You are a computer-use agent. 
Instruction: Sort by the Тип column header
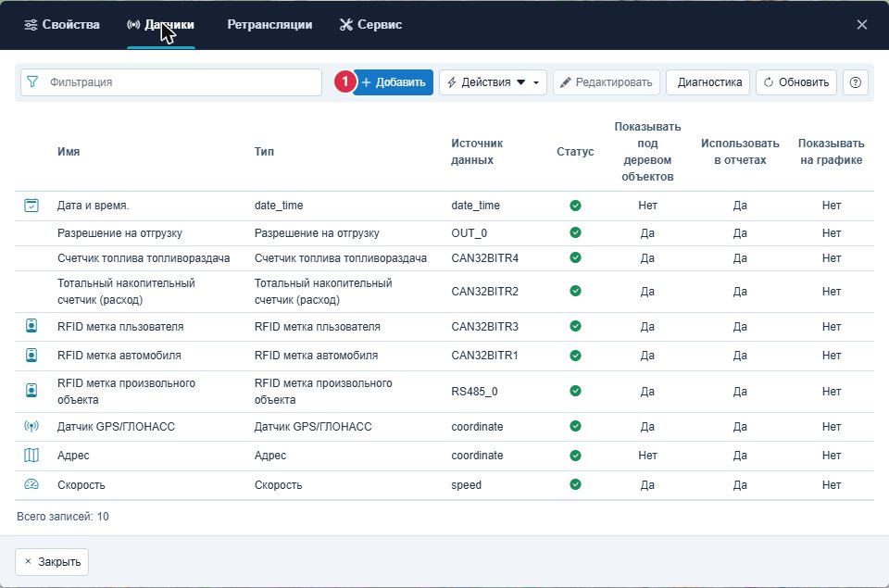(x=264, y=151)
